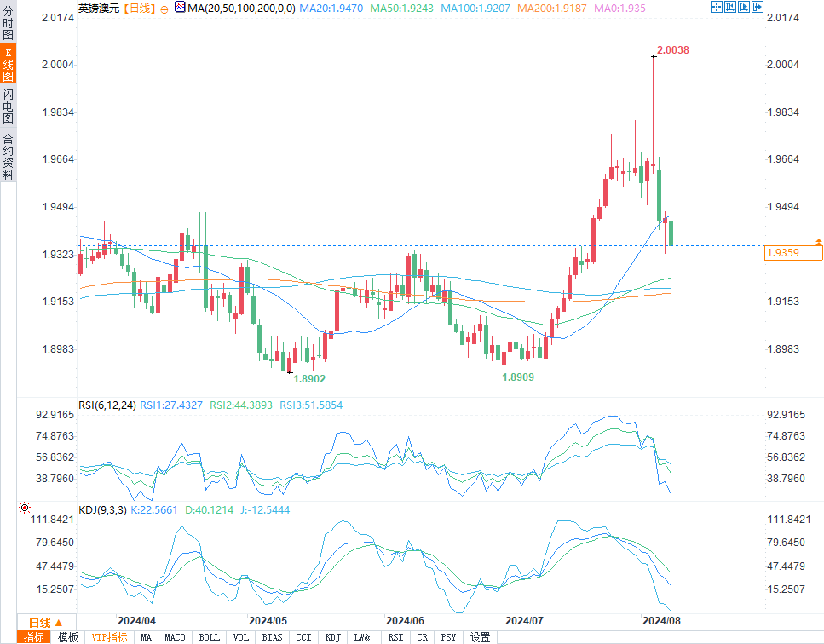Click the jump-to-chart-start axis icon
This screenshot has width=824, height=644.
pos(730,7)
